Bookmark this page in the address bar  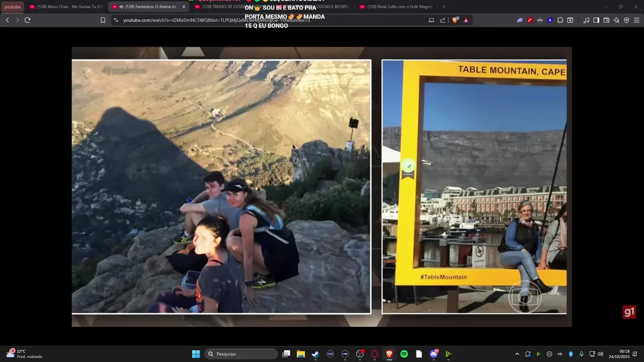[103, 20]
